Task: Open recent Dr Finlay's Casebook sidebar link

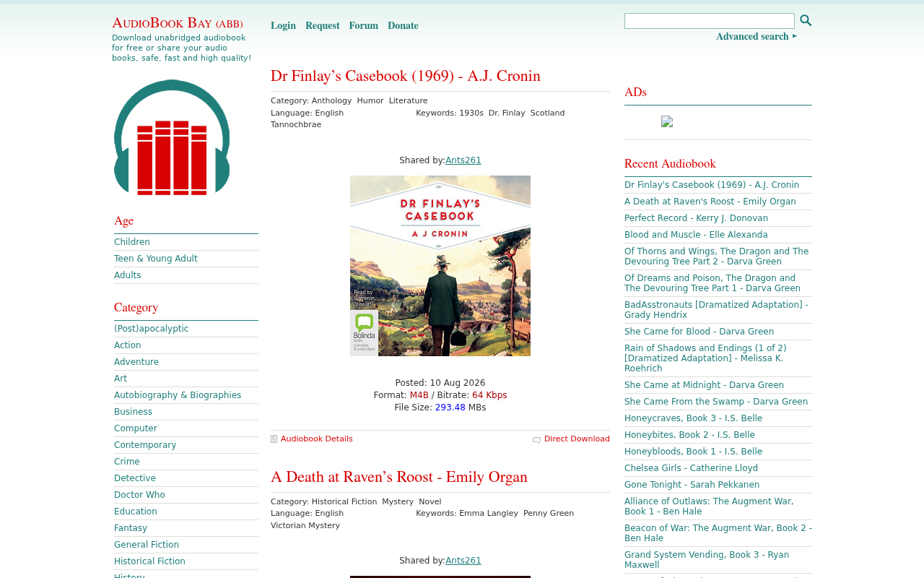Action: pyautogui.click(x=712, y=185)
